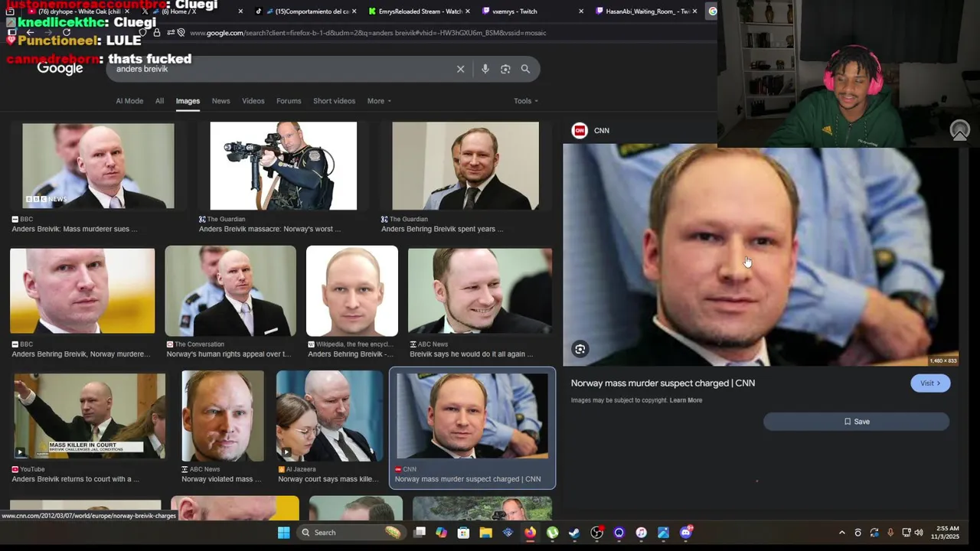Viewport: 980px width, 551px height.
Task: Launch Copilot from the taskbar
Action: [442, 533]
